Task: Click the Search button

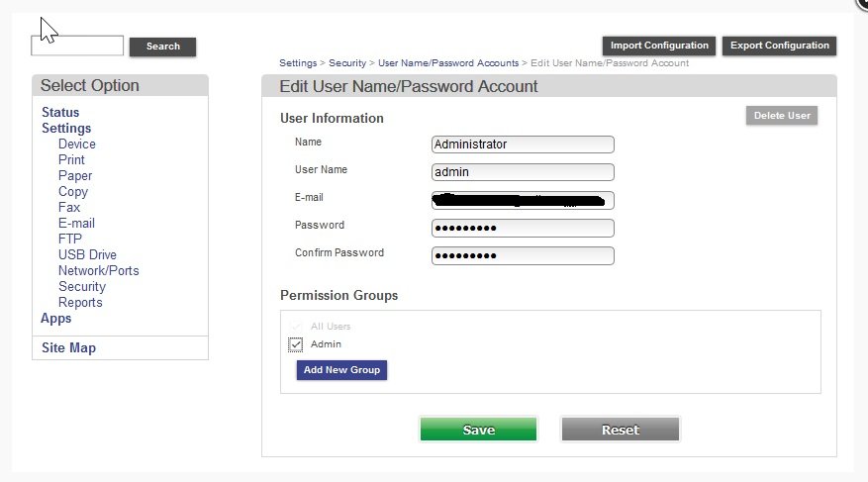Action: point(162,47)
